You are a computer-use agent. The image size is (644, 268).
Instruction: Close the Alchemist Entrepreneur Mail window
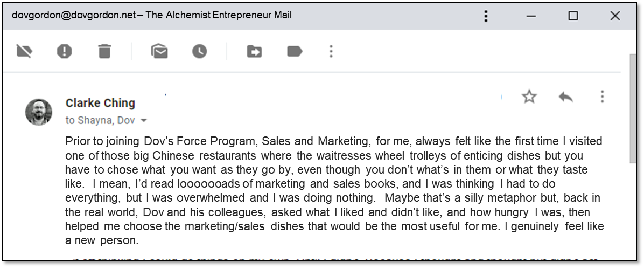pyautogui.click(x=615, y=16)
